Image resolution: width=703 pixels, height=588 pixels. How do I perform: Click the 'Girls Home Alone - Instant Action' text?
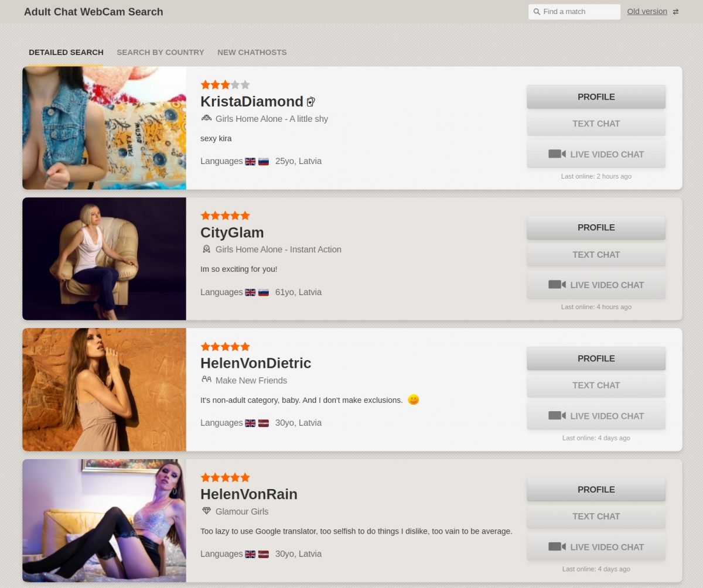pos(278,249)
